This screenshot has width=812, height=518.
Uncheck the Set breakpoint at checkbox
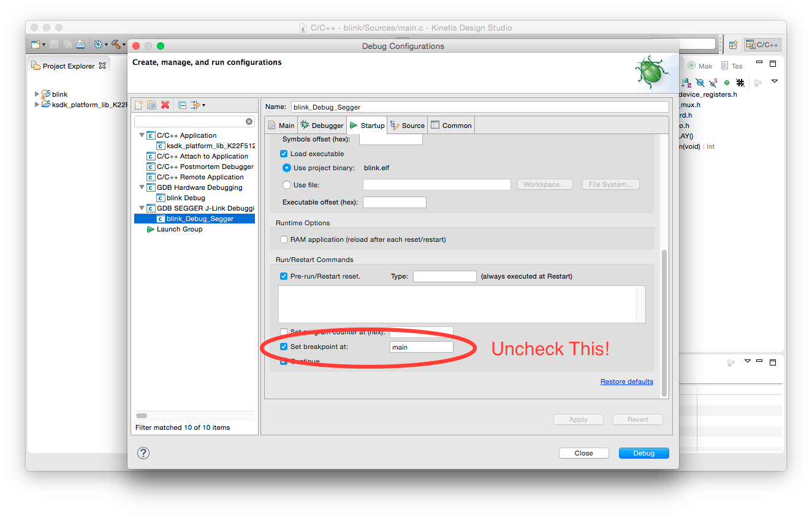tap(284, 347)
